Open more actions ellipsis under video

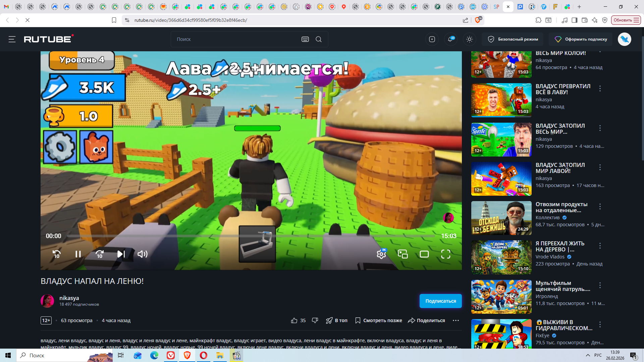455,320
